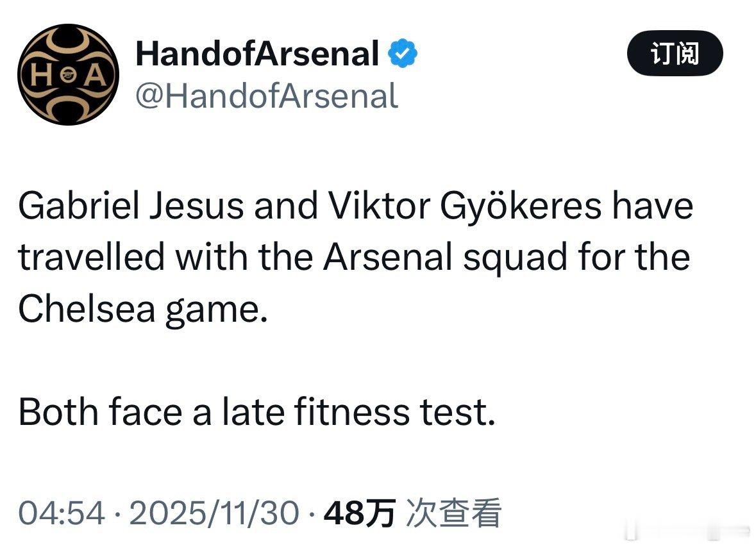Click the Both face a late fitness test line
The height and width of the screenshot is (548, 756).
coord(256,412)
